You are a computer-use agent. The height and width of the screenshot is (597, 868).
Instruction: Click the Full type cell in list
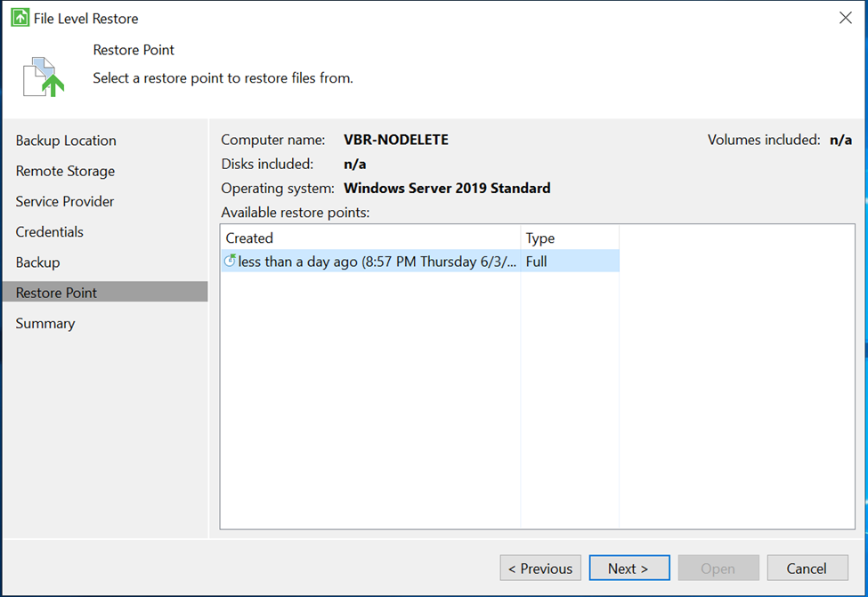tap(537, 262)
